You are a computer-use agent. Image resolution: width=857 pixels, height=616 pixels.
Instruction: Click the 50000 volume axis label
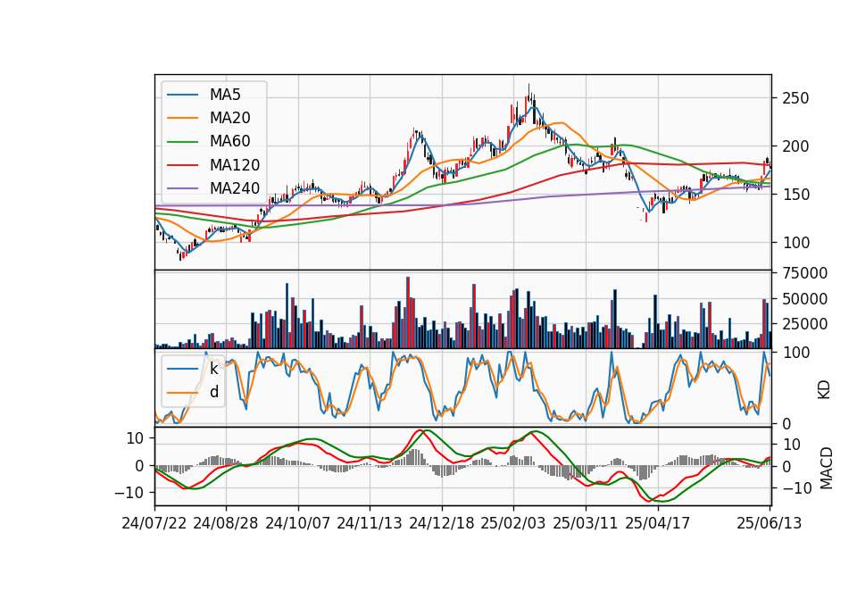[x=804, y=299]
